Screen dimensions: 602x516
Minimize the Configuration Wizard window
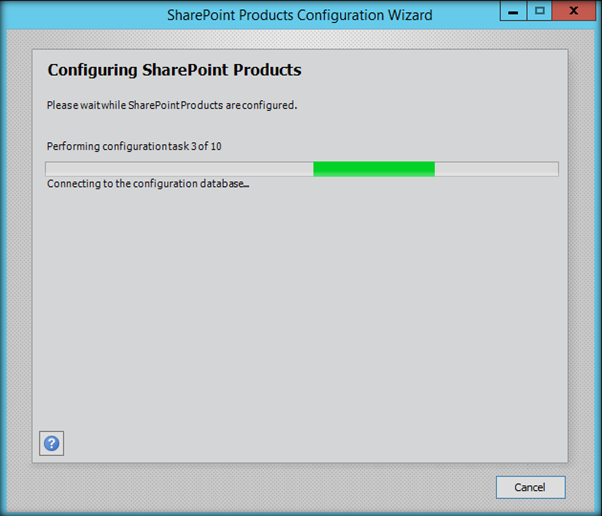click(x=513, y=11)
